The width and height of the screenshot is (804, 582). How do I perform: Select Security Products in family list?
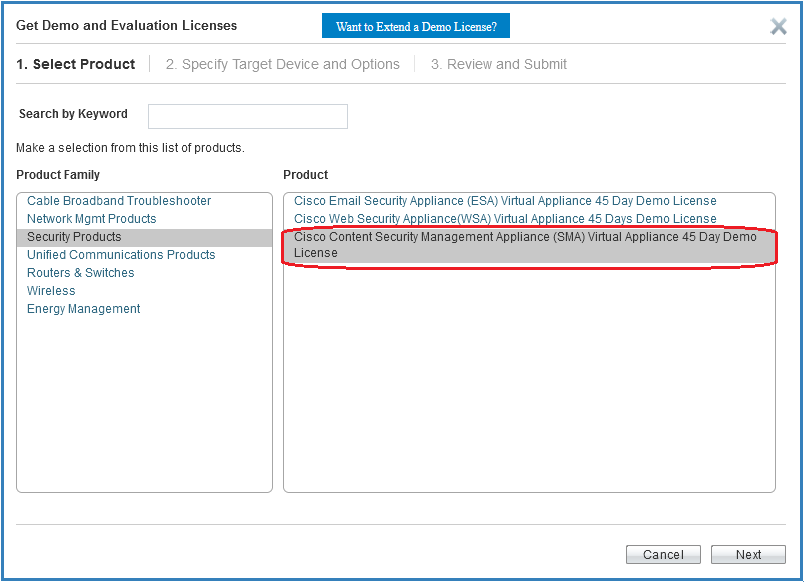click(x=145, y=237)
